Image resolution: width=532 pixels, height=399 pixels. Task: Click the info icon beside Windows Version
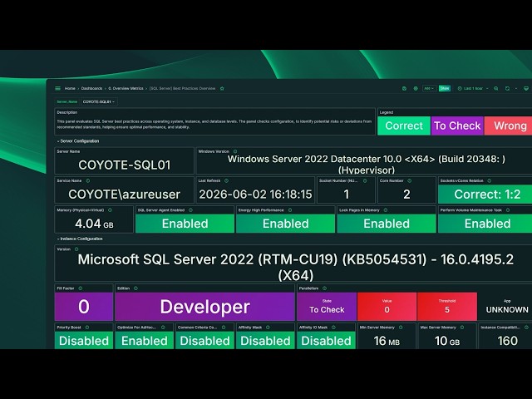(x=235, y=151)
